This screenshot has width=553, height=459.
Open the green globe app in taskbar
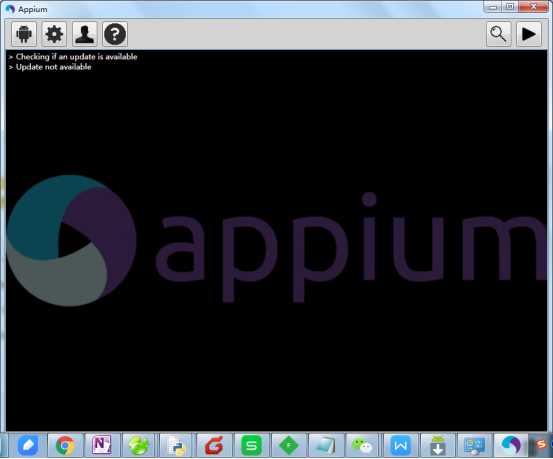[139, 445]
